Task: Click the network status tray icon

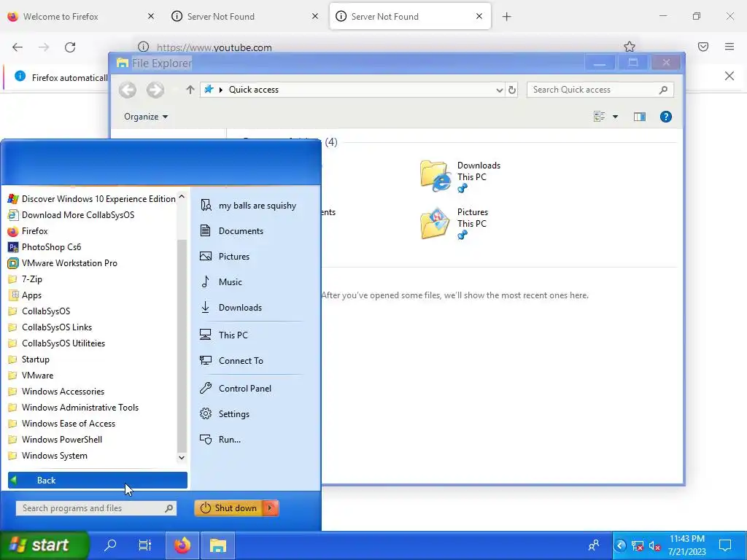Action: pos(637,545)
